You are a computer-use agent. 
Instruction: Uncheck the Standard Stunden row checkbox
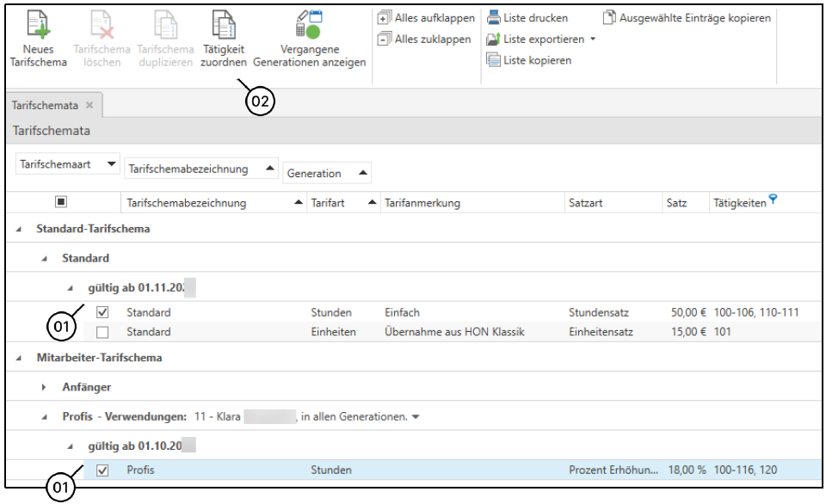102,312
